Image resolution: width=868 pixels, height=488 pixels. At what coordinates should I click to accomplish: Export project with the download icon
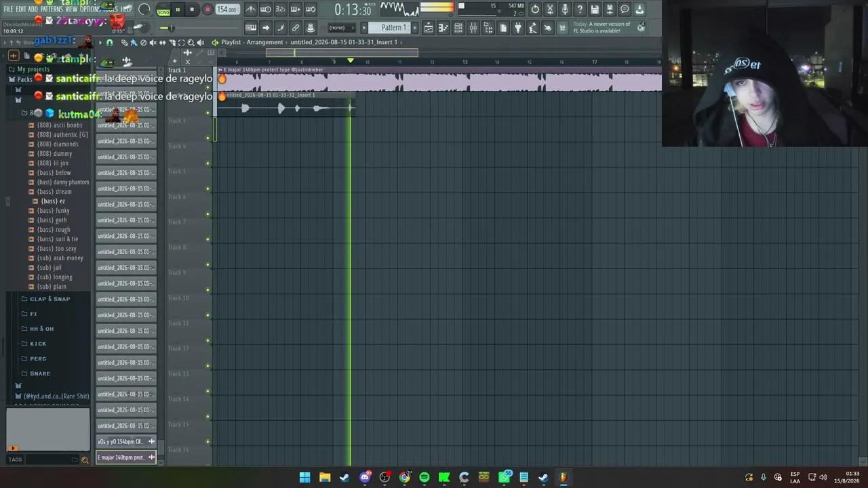639,9
